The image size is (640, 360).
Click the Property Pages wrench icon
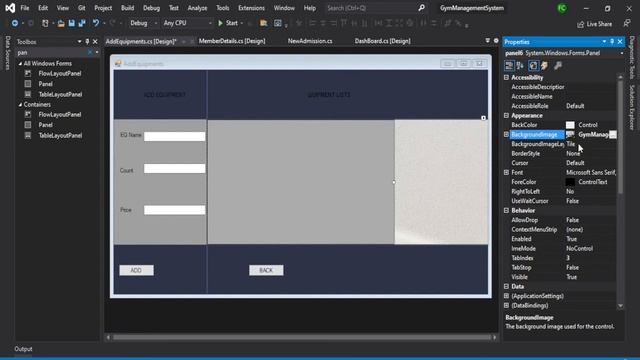[x=558, y=65]
